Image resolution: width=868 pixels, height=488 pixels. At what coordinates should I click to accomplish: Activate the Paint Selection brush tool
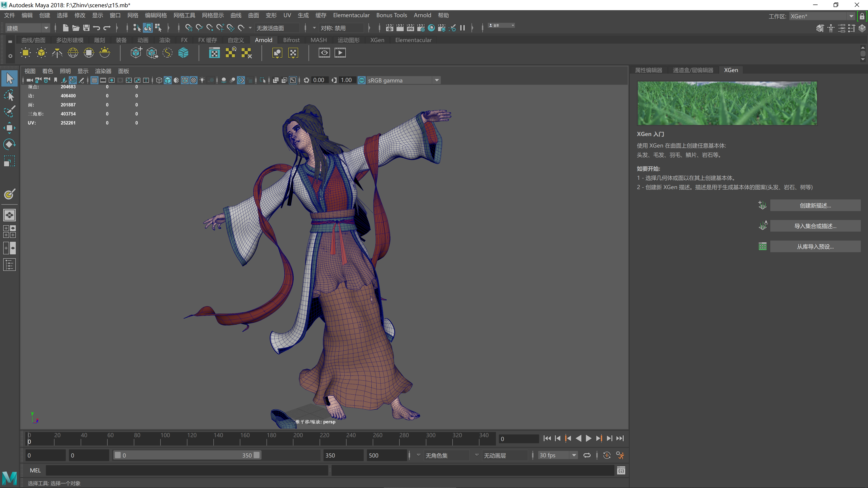coord(9,111)
